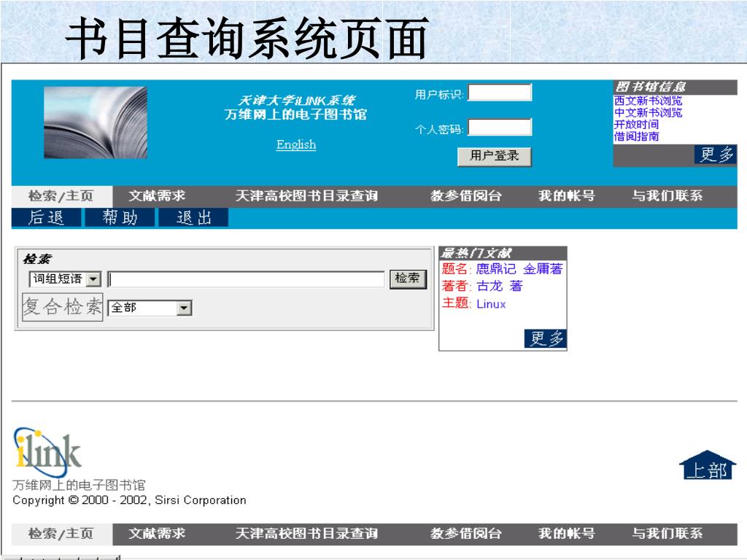
Task: Click the 图书馆信息 panel header
Action: (675, 87)
